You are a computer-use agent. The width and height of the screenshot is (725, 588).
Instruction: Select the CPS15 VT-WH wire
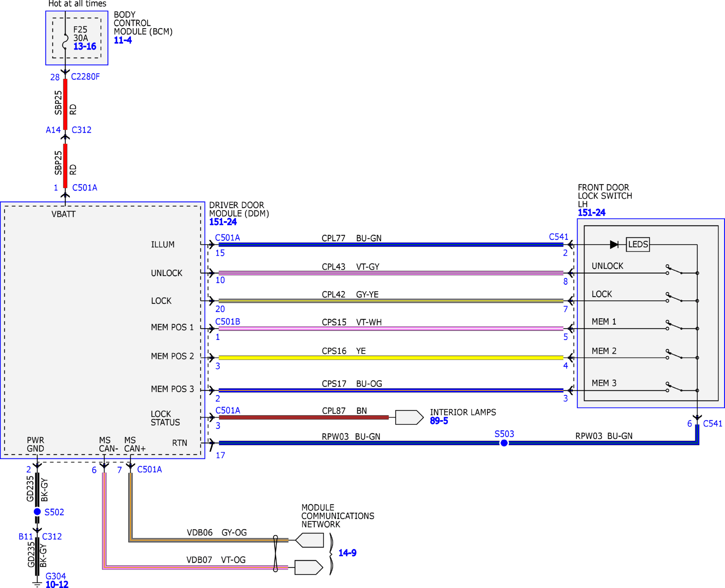(x=391, y=329)
